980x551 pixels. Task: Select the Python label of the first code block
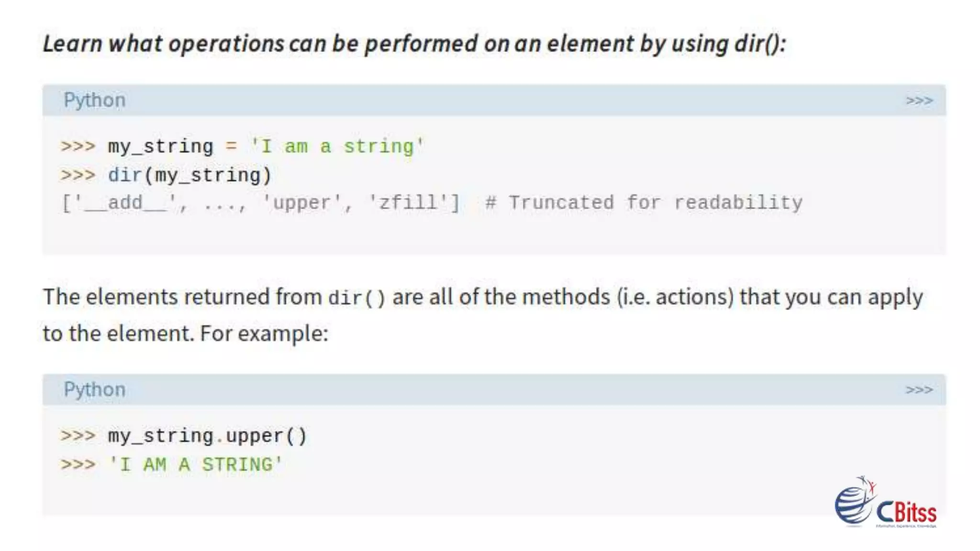point(95,100)
